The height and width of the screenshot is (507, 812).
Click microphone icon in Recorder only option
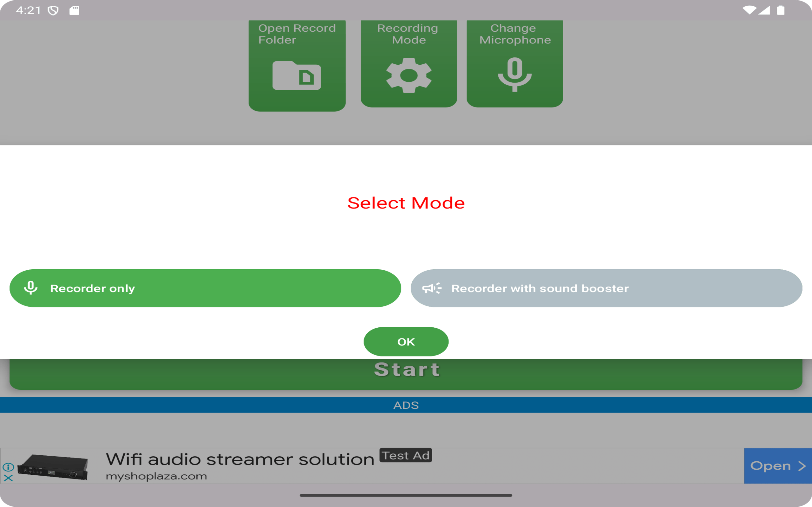[x=30, y=288]
